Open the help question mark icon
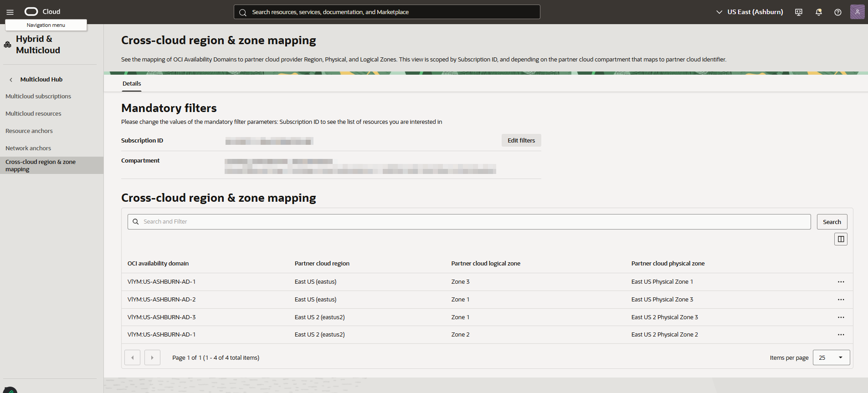 click(838, 12)
